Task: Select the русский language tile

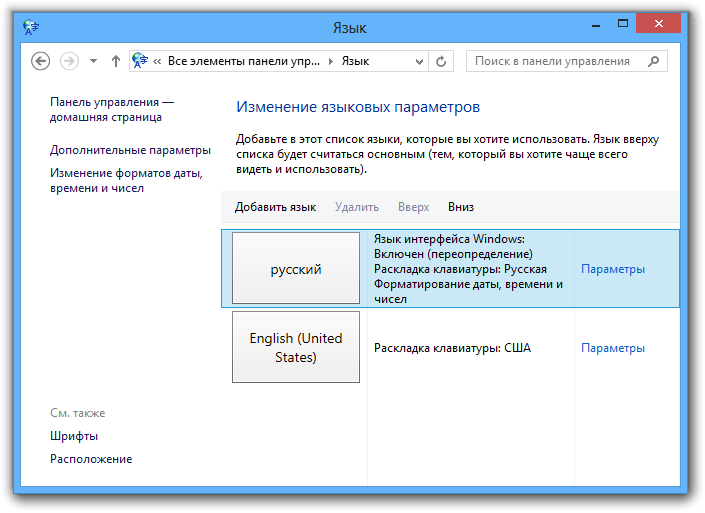Action: [296, 269]
